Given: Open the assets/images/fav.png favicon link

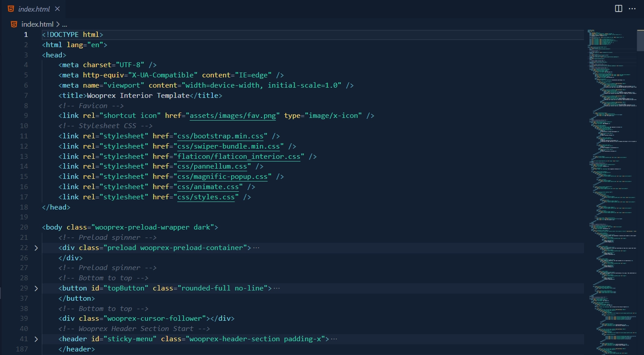Looking at the screenshot, I should (x=233, y=115).
